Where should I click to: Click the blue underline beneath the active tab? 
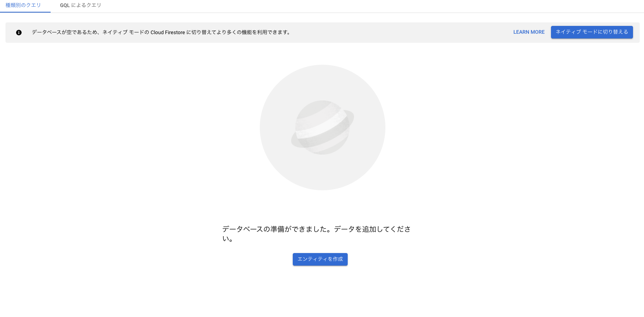tap(25, 12)
